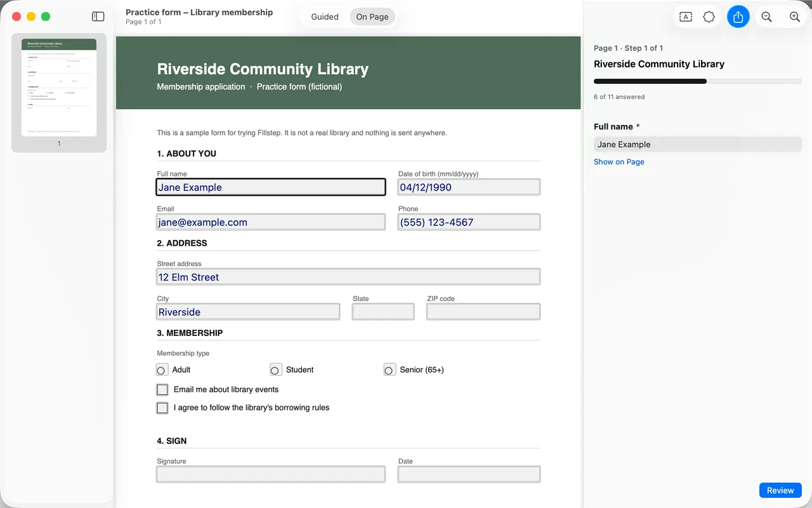The height and width of the screenshot is (508, 812).
Task: Click the 'Riverside Community Library' green banner heading
Action: pyautogui.click(x=263, y=69)
